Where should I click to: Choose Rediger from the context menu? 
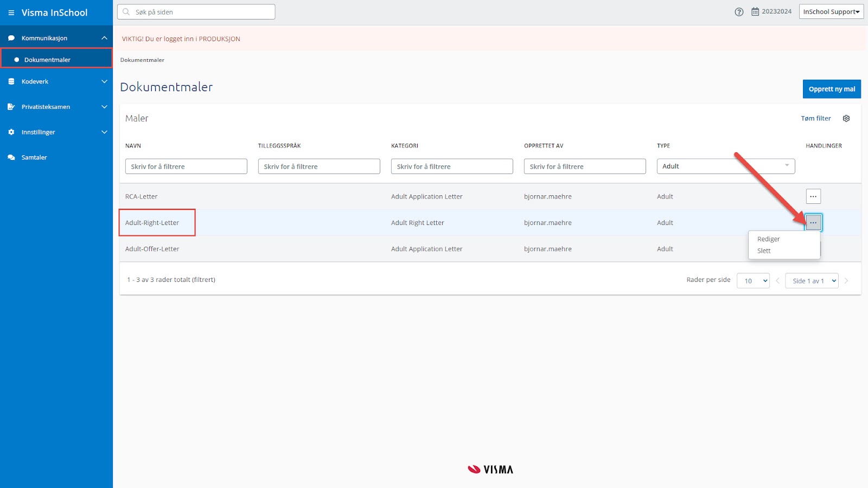pyautogui.click(x=768, y=239)
